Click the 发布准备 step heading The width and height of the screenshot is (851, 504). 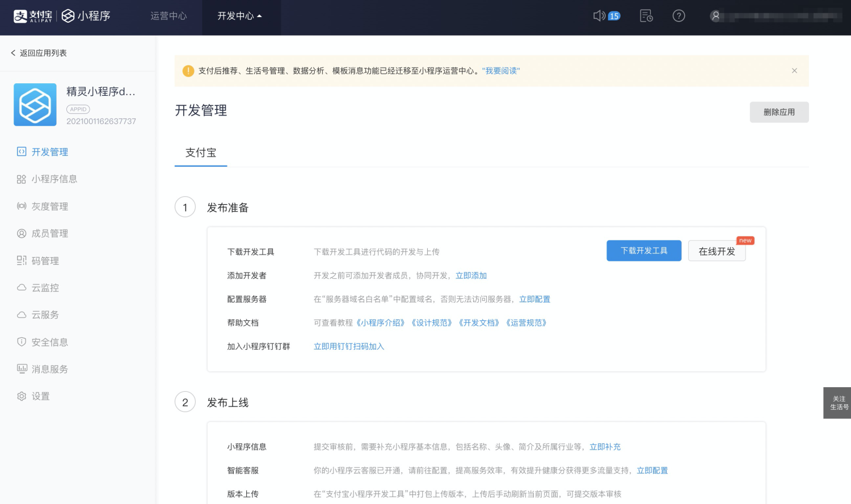click(228, 207)
